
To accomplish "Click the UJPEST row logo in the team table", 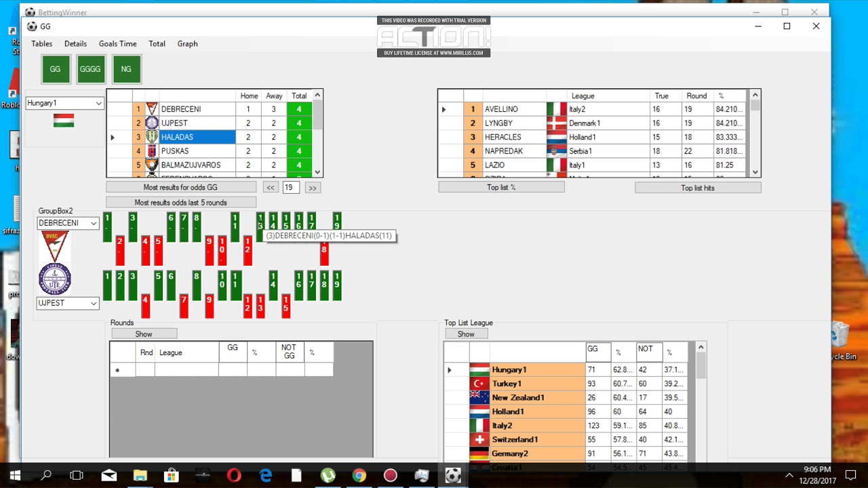I will (152, 123).
